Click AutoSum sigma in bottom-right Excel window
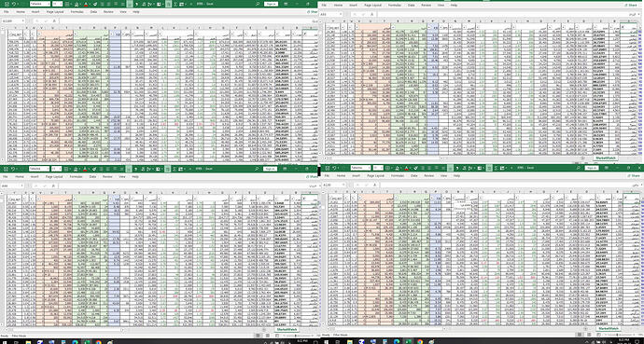The height and width of the screenshot is (344, 644). tap(496, 168)
